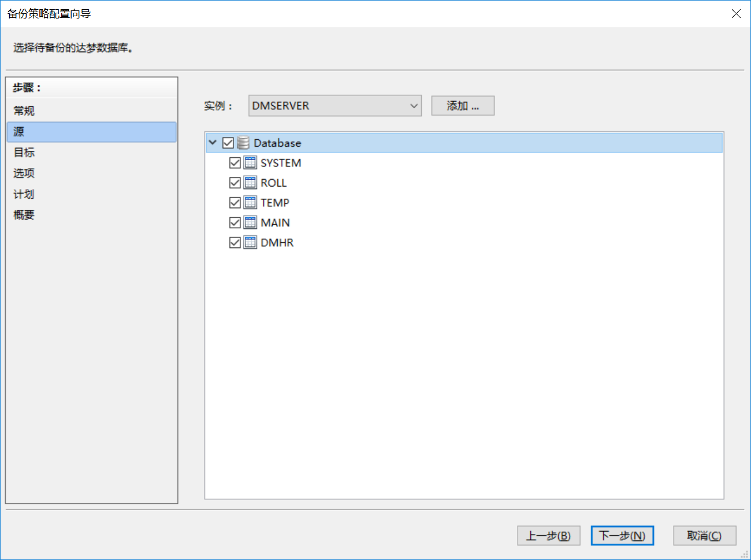This screenshot has width=751, height=560.
Task: Untick the DMHR checkbox
Action: click(x=235, y=243)
